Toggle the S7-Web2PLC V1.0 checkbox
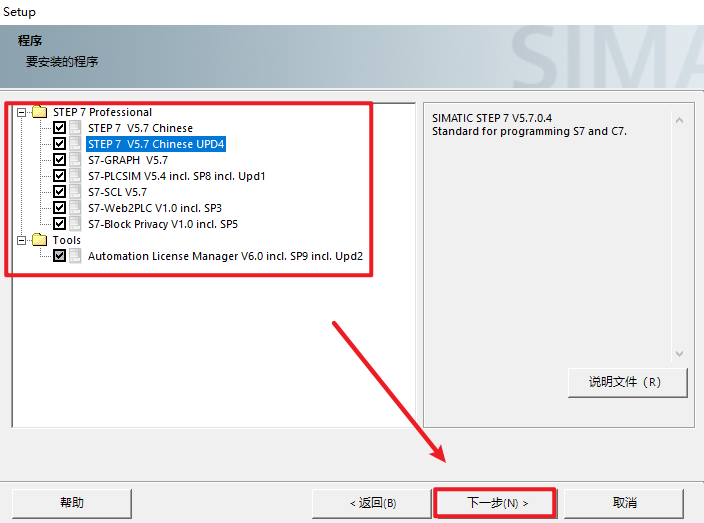The image size is (704, 523). click(x=59, y=207)
